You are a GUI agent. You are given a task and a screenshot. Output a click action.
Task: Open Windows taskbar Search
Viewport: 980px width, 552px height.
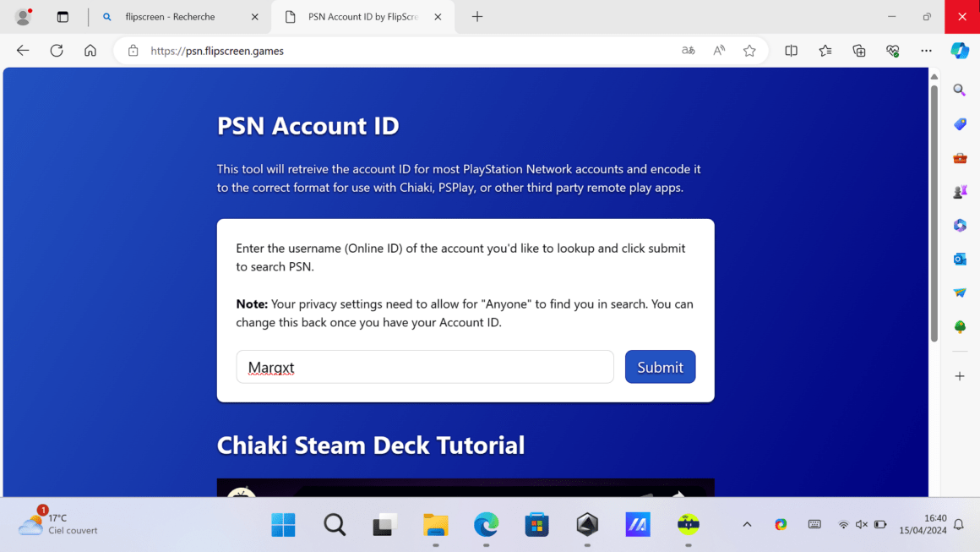[x=335, y=524]
